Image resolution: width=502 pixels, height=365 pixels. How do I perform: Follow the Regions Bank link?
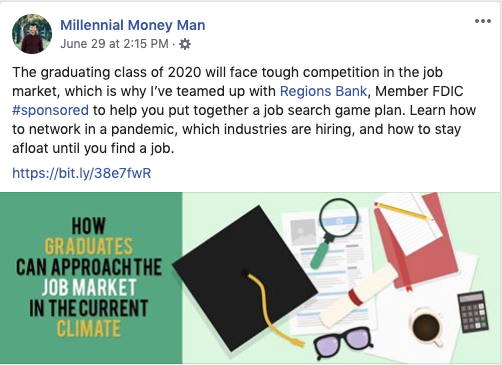pos(323,91)
